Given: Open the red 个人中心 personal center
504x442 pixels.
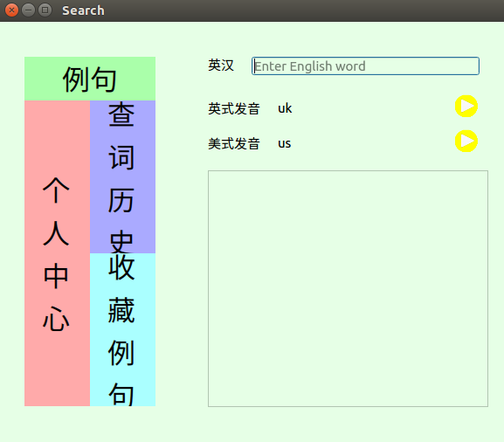Looking at the screenshot, I should [x=58, y=253].
